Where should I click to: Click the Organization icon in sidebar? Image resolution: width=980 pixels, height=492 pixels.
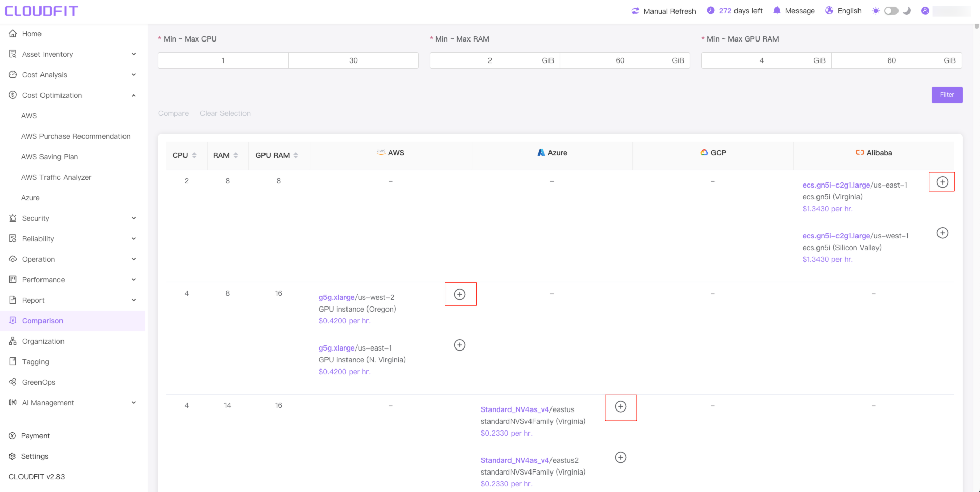point(13,341)
